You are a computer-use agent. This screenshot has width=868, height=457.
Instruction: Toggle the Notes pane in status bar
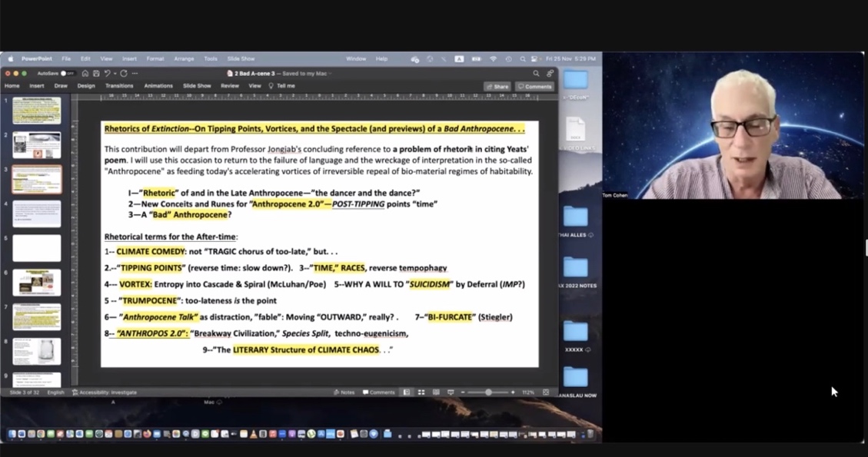click(344, 392)
